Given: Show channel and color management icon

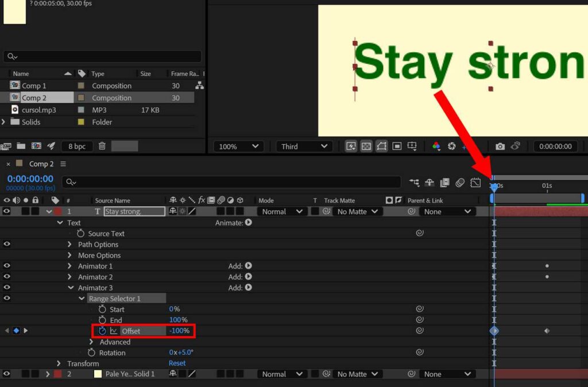Looking at the screenshot, I should [436, 146].
